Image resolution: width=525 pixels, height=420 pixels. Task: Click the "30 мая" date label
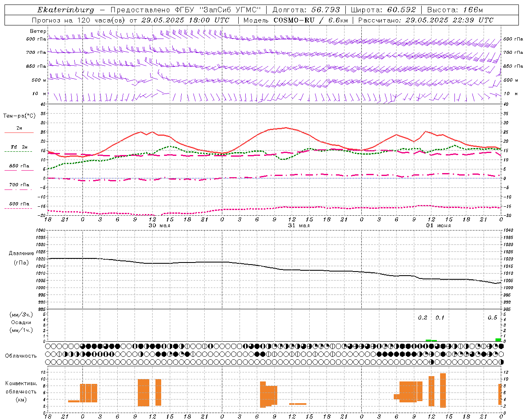[160, 226]
